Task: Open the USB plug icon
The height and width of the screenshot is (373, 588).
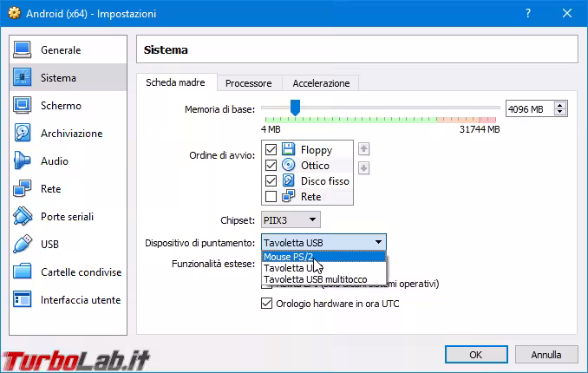Action: pyautogui.click(x=23, y=245)
